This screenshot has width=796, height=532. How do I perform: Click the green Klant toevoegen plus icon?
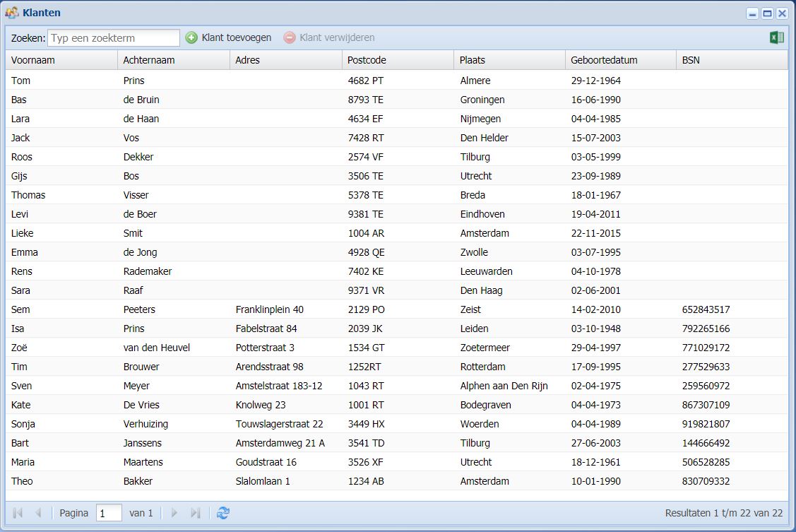point(191,37)
